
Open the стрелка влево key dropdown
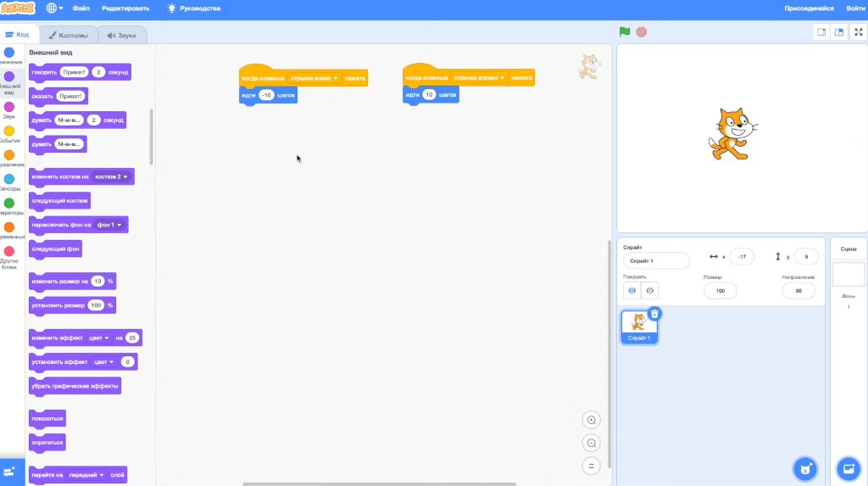[x=314, y=78]
